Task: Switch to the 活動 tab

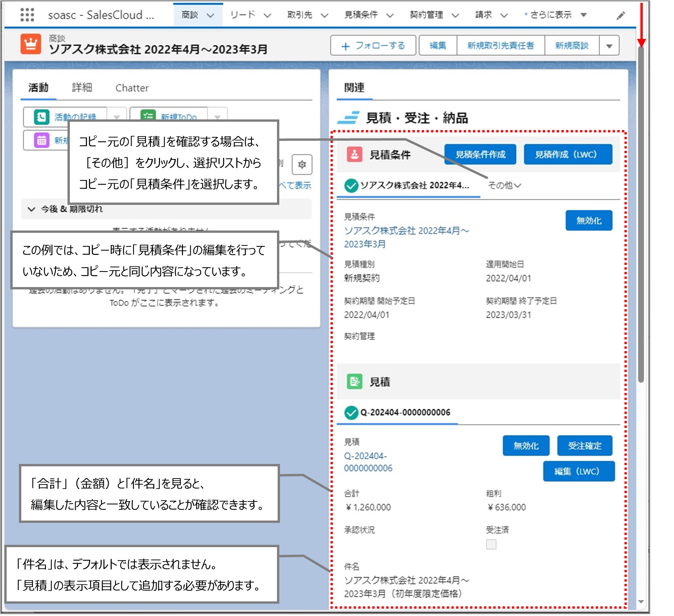Action: [39, 87]
